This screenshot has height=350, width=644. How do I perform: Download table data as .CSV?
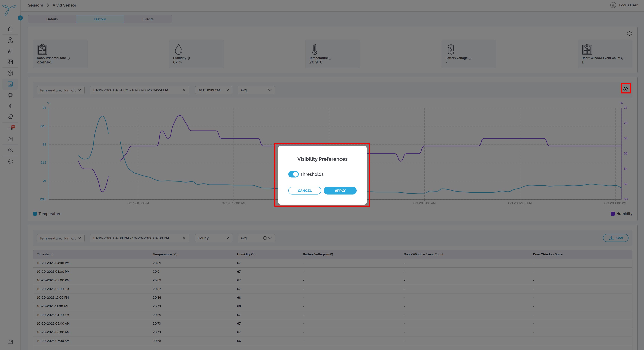tap(615, 238)
